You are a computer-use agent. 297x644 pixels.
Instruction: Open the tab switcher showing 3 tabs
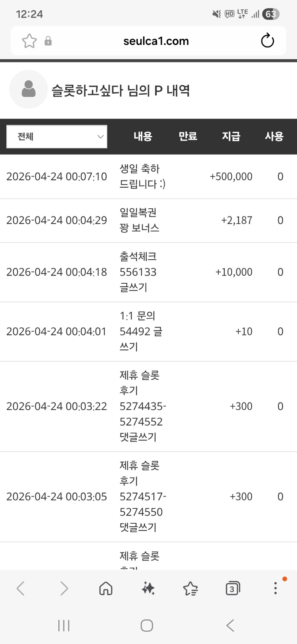click(233, 588)
